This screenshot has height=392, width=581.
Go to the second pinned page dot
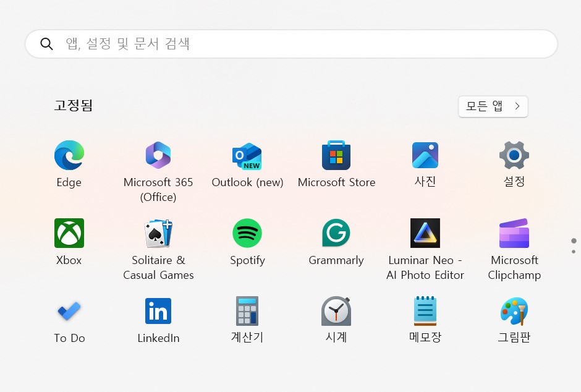click(574, 252)
